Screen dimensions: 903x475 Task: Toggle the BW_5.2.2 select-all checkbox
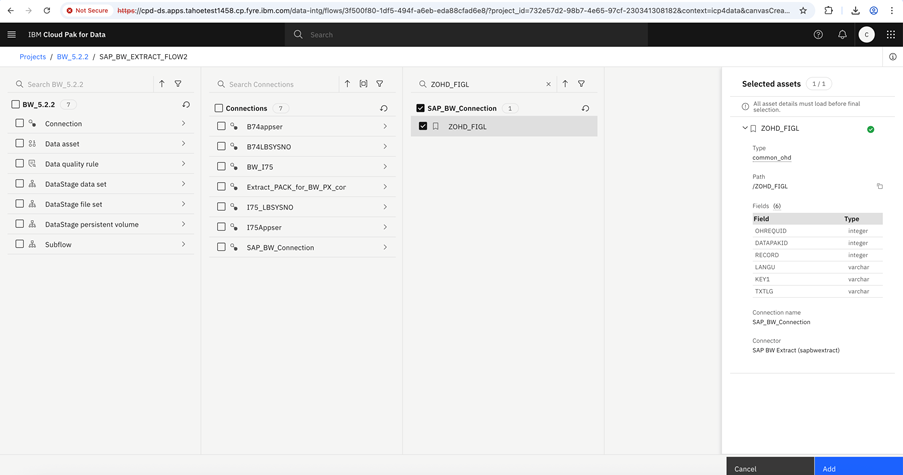(x=16, y=104)
